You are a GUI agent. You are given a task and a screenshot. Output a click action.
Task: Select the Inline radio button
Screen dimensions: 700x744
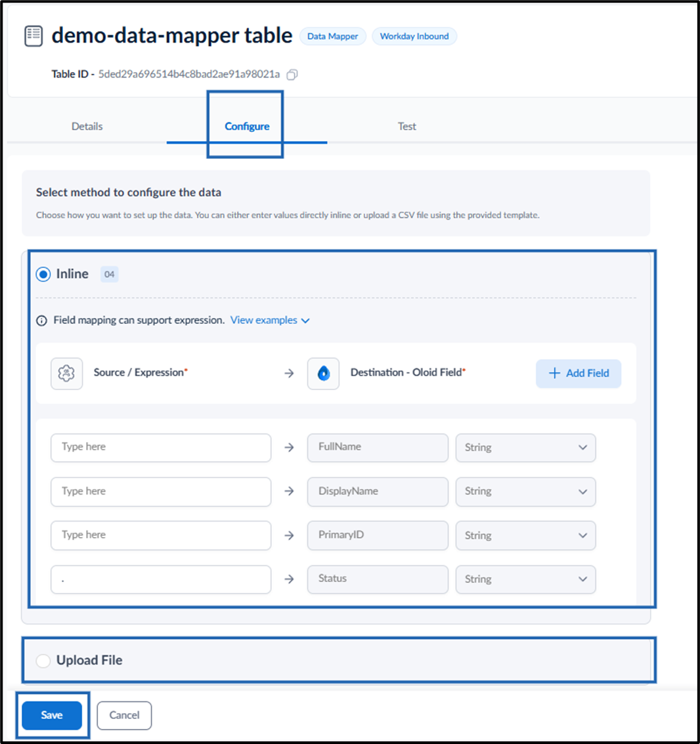pos(43,274)
